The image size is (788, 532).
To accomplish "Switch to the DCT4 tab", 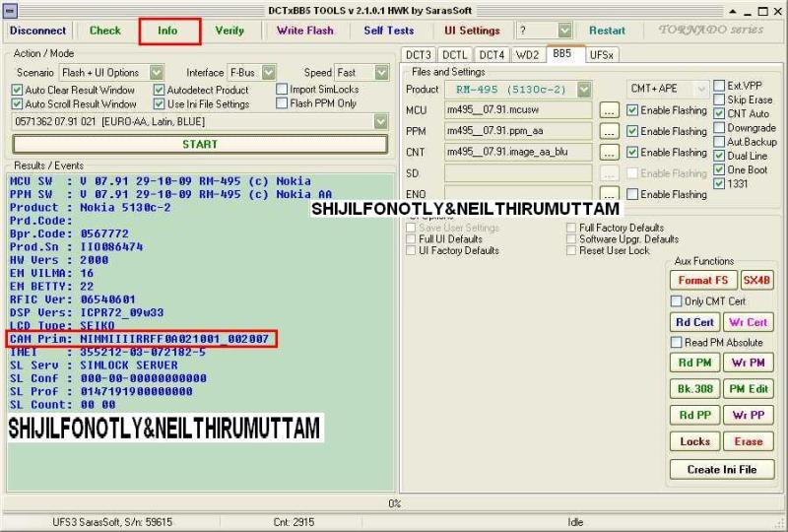I will click(492, 55).
